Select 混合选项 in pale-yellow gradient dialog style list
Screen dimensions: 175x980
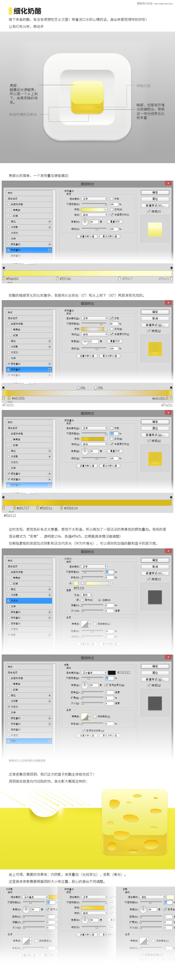[29, 199]
